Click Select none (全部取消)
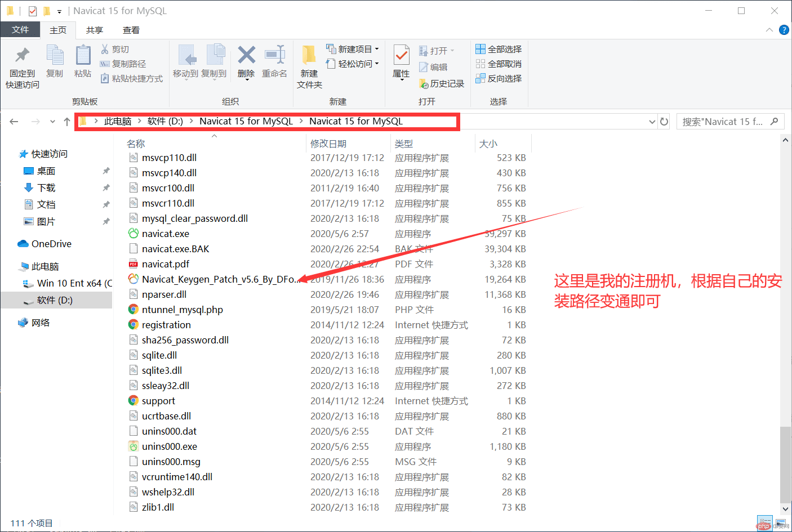Image resolution: width=792 pixels, height=532 pixels. click(499, 64)
